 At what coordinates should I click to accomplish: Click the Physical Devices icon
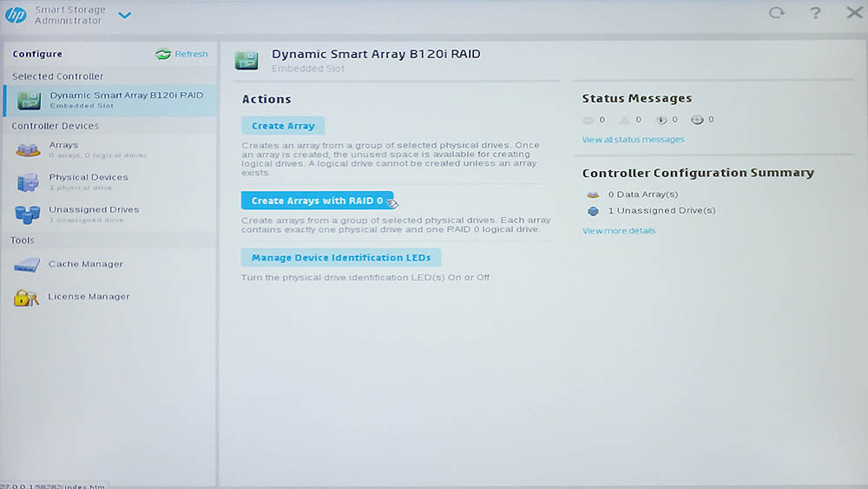pos(28,182)
